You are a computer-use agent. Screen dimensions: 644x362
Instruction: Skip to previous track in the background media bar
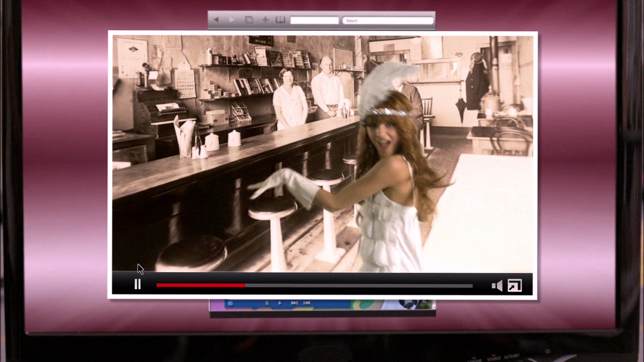pos(307,303)
